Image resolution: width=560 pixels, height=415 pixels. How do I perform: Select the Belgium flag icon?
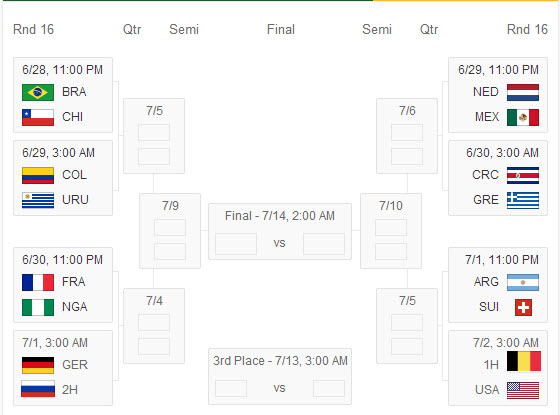pos(524,361)
